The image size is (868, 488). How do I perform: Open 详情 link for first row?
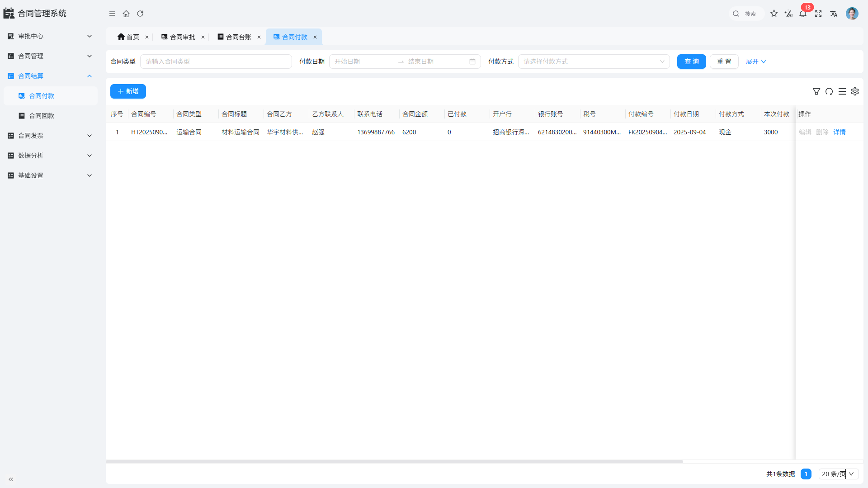[839, 132]
